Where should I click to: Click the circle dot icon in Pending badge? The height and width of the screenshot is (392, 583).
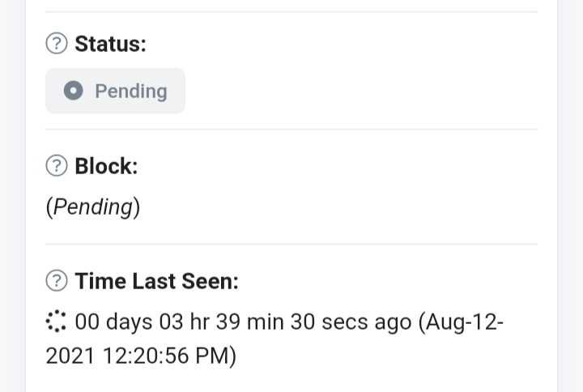pyautogui.click(x=73, y=91)
